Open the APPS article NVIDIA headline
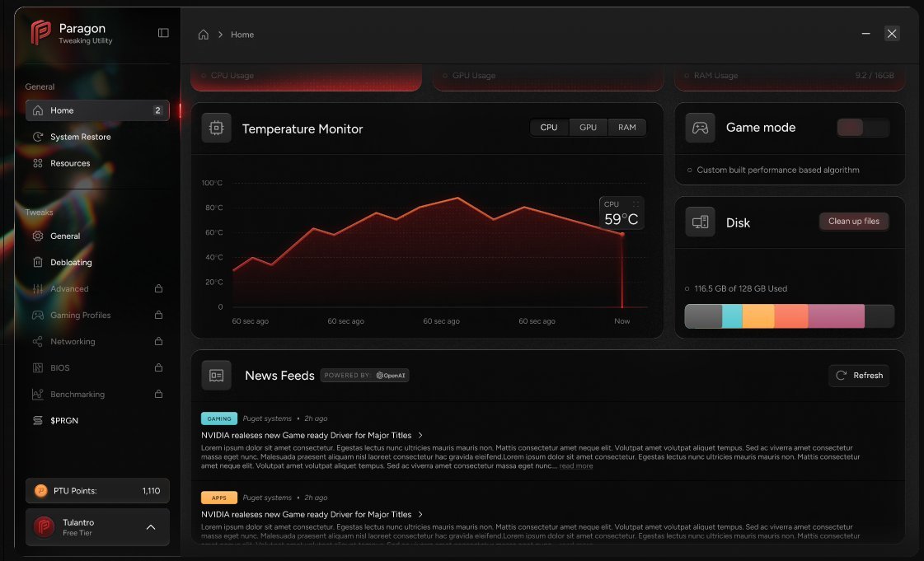Screen dimensions: 924x561 (x=307, y=515)
